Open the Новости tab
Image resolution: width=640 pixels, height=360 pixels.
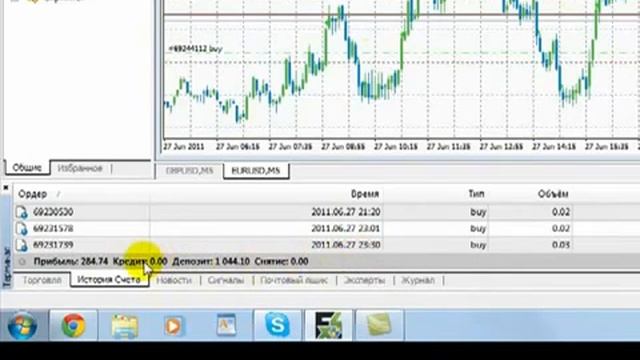click(x=174, y=280)
